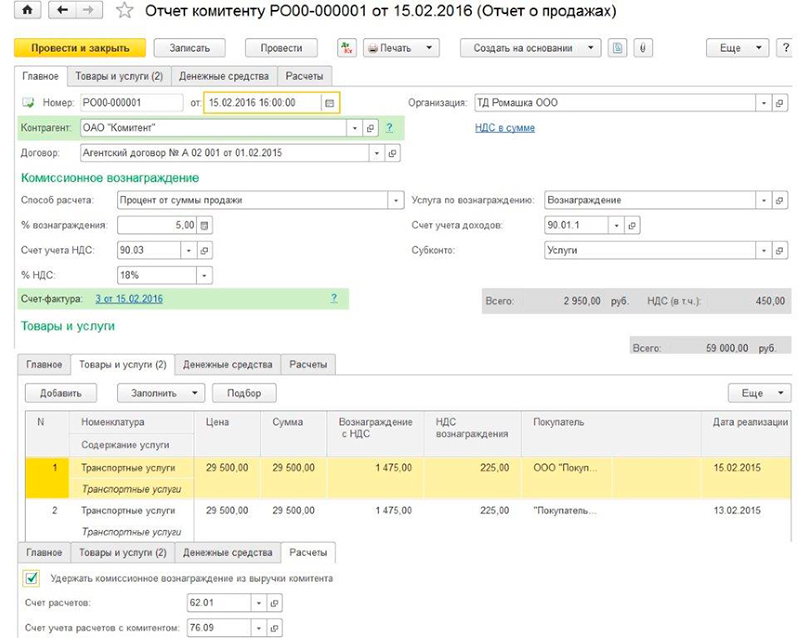
Task: Switch to the Денежные средства tab at top
Action: (x=226, y=76)
